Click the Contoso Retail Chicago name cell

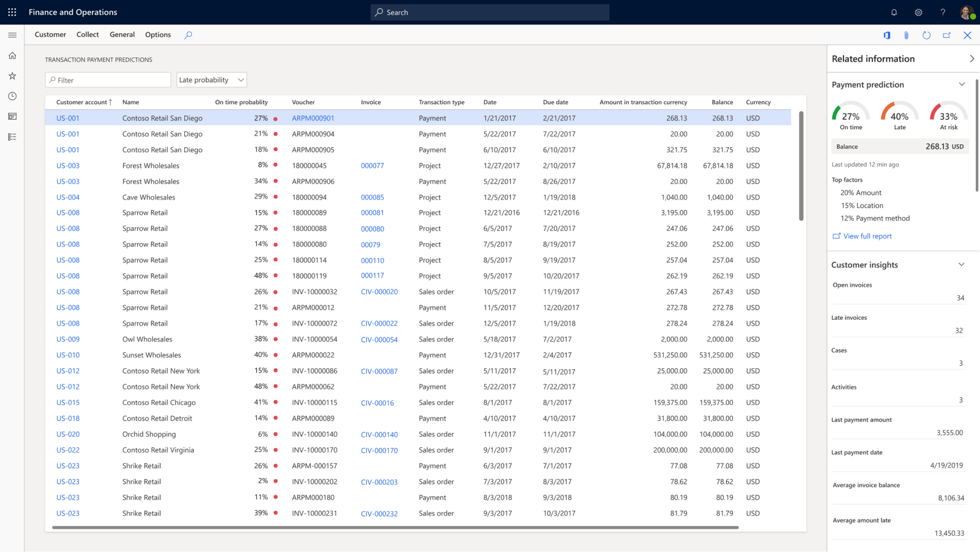pos(159,403)
